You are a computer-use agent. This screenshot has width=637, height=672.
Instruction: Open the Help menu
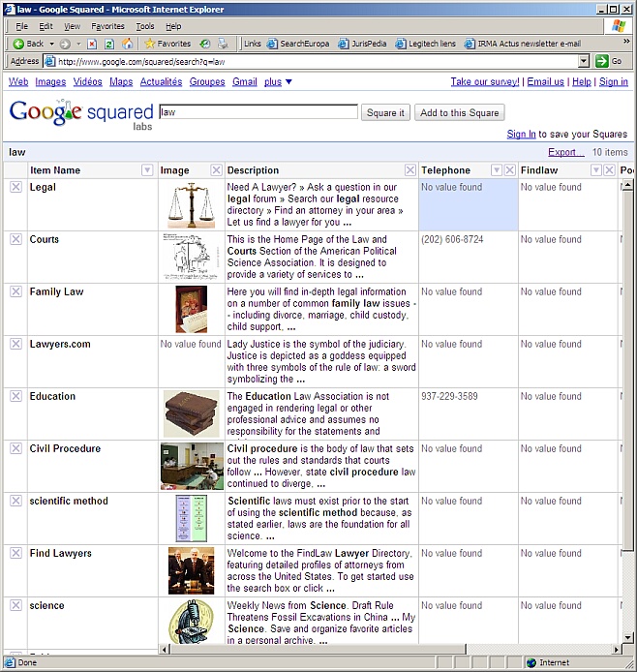(173, 26)
